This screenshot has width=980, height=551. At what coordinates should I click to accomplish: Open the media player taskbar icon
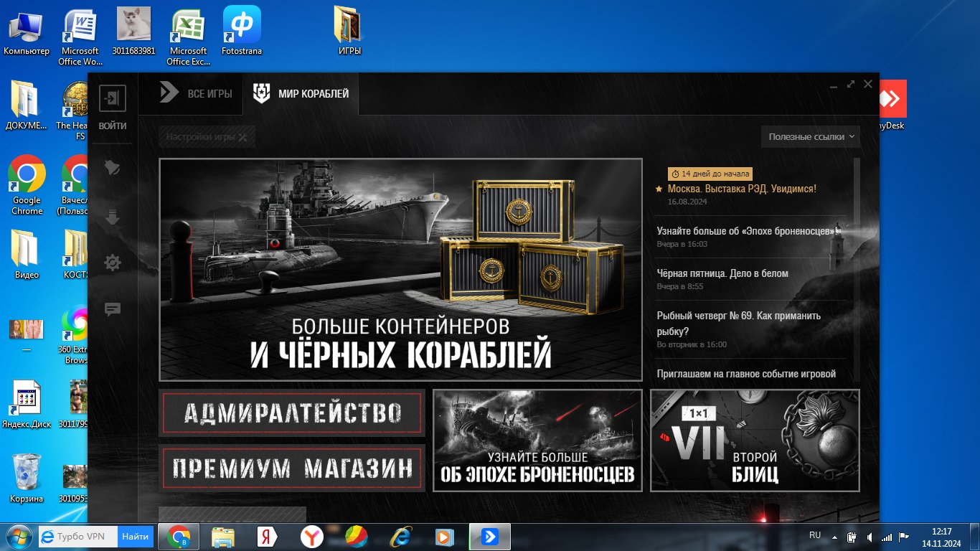coord(445,537)
